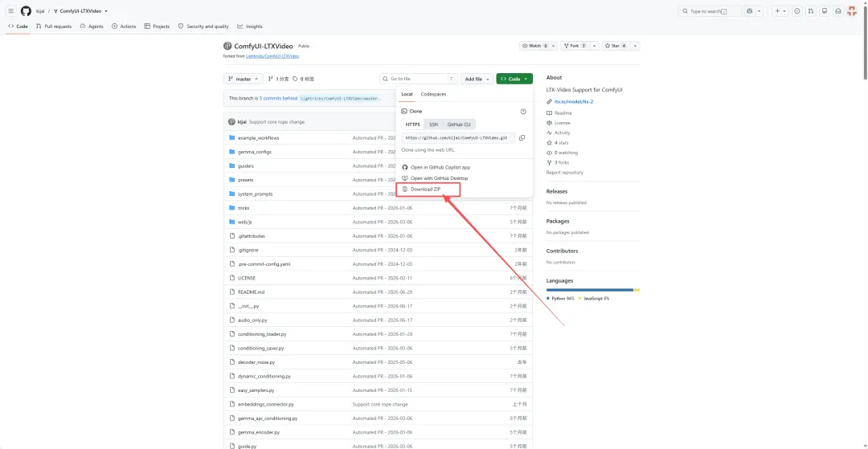
Task: Select the HTTPS clone option
Action: point(413,124)
